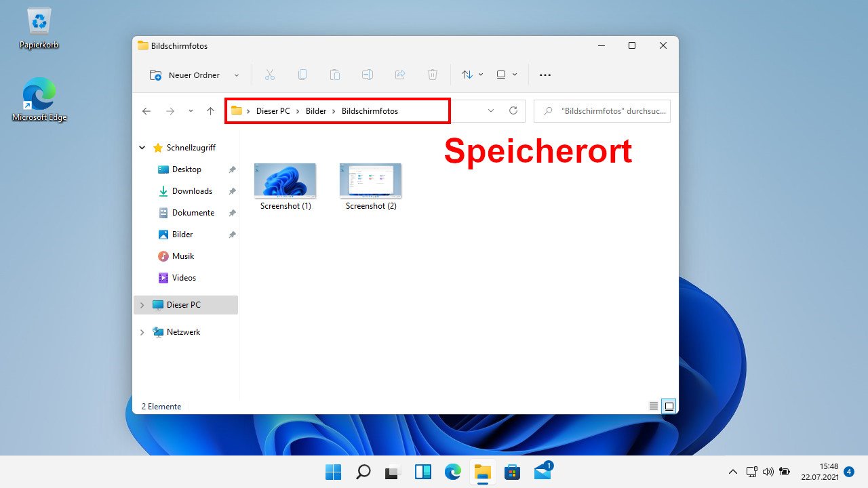Click the Rename icon in the toolbar
Image resolution: width=868 pixels, height=488 pixels.
click(368, 75)
